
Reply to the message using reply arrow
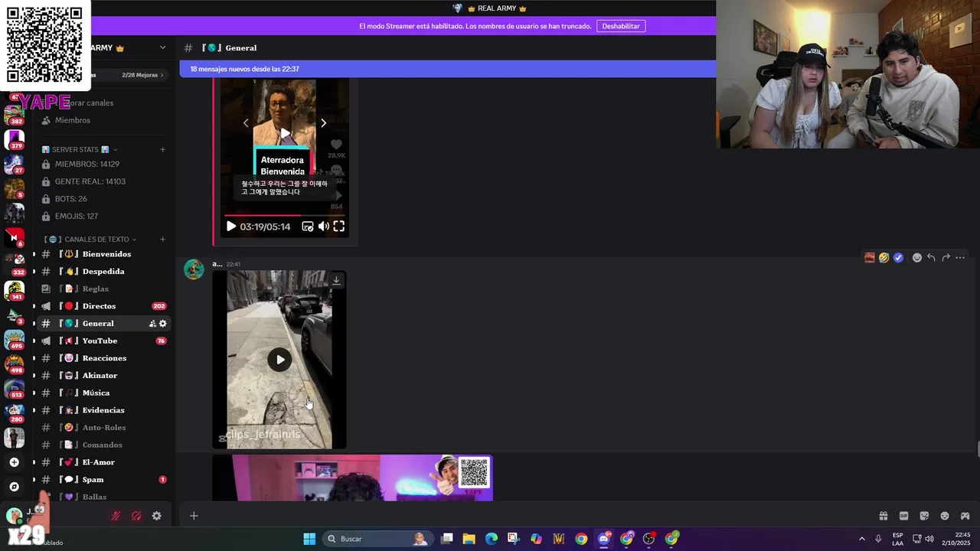pos(931,258)
